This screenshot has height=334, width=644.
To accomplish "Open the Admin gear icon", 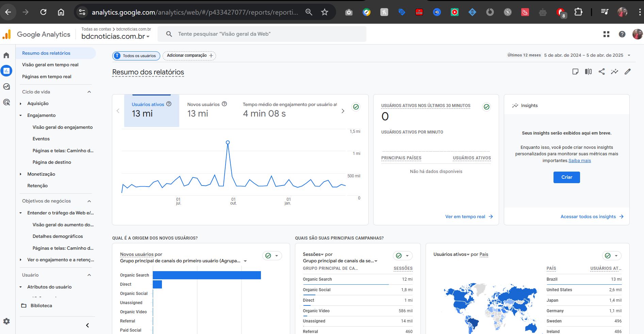I will [x=6, y=321].
